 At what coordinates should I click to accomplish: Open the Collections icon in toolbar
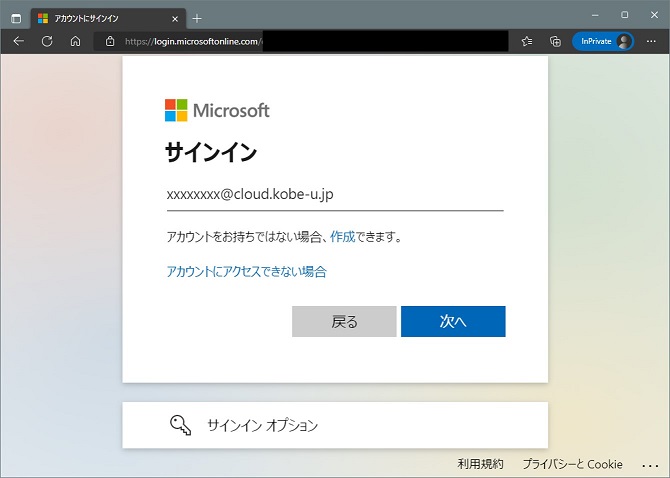(555, 41)
